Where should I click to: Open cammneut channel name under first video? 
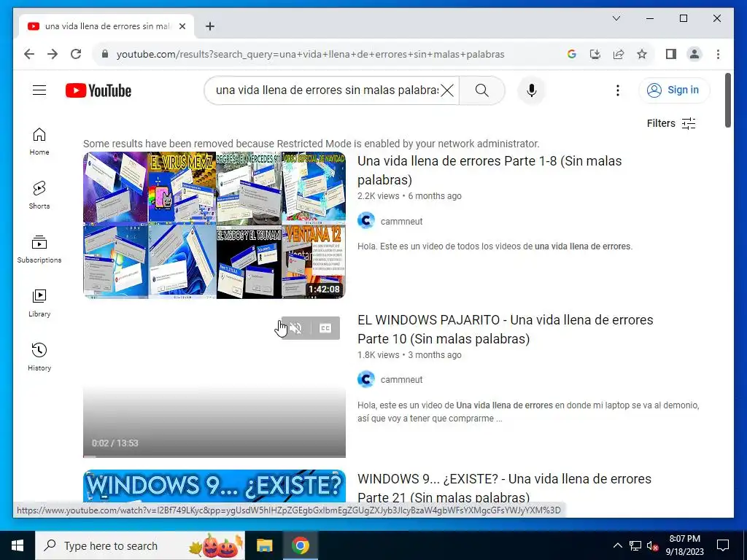tap(402, 221)
